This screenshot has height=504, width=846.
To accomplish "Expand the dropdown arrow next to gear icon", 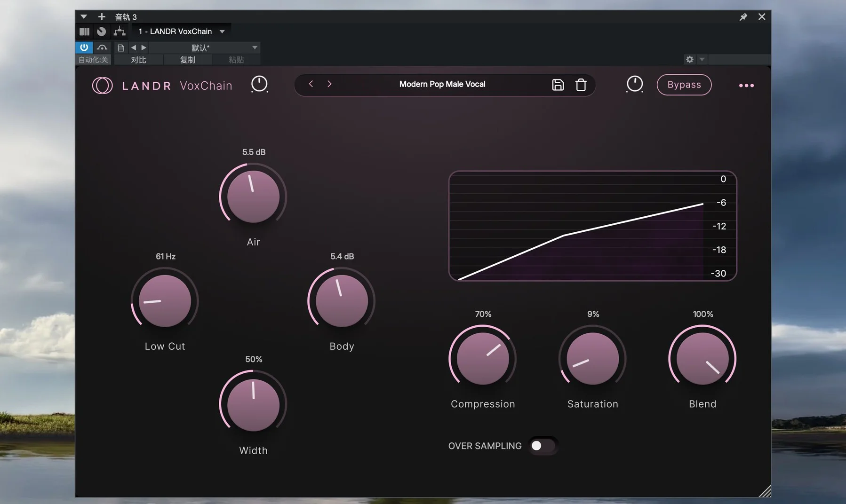I will [702, 59].
